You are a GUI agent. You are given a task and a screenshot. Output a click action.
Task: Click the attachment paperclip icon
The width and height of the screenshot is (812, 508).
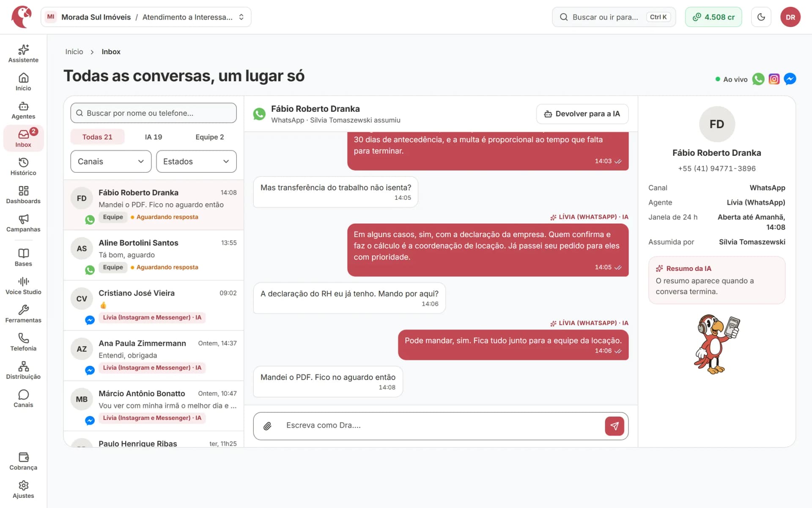[267, 426]
